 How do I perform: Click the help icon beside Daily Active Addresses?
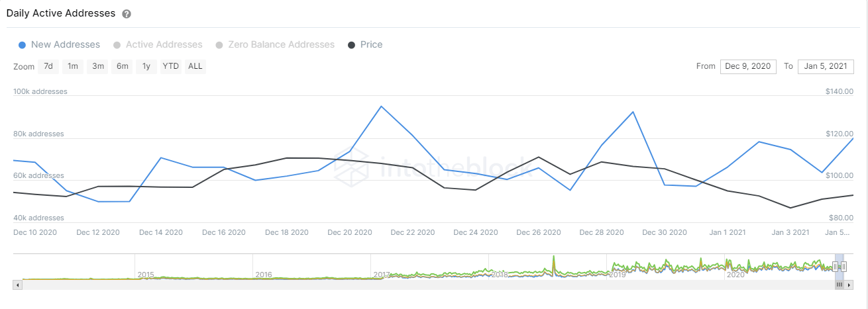(x=127, y=14)
